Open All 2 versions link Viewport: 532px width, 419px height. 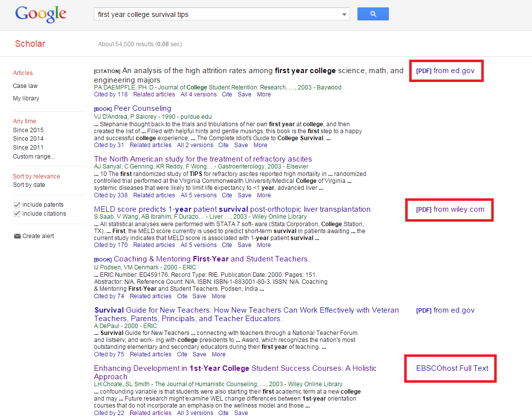click(195, 145)
